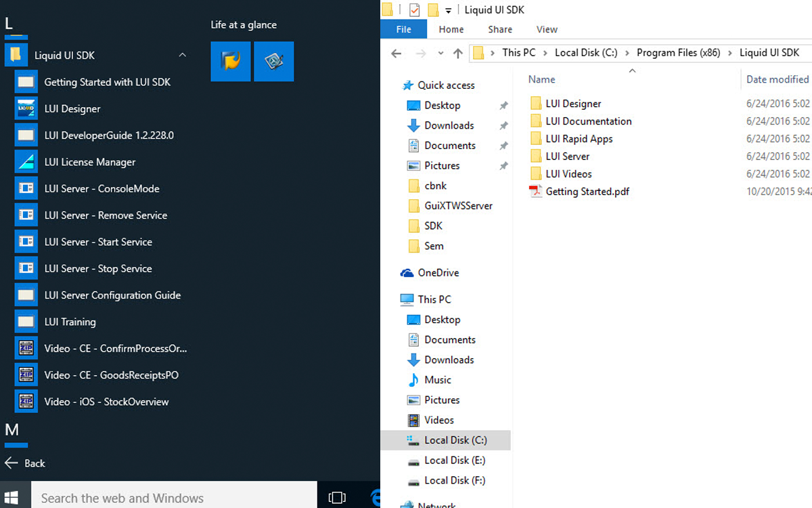The height and width of the screenshot is (508, 812).
Task: Select Local Disk (C:) in navigation pane
Action: pyautogui.click(x=446, y=440)
